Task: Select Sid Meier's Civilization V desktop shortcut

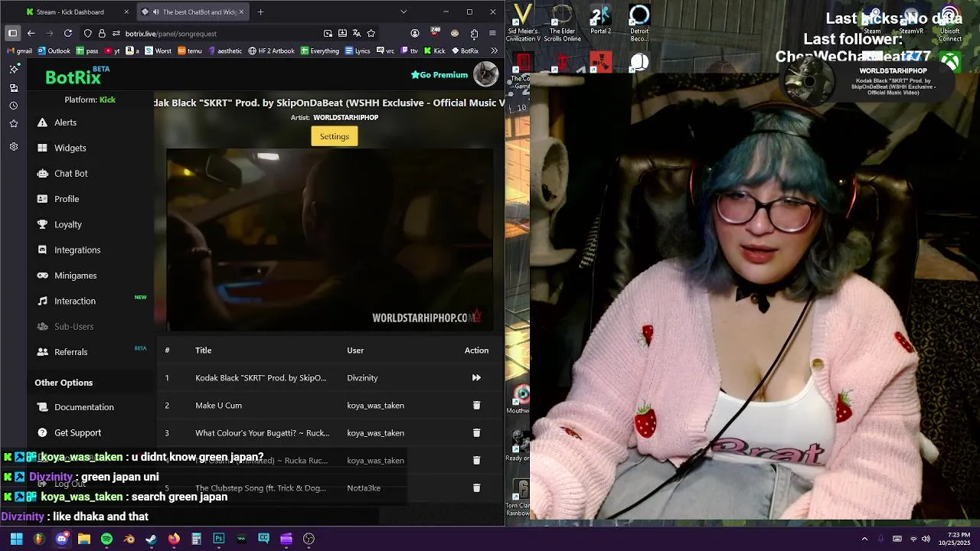Action: tap(523, 24)
